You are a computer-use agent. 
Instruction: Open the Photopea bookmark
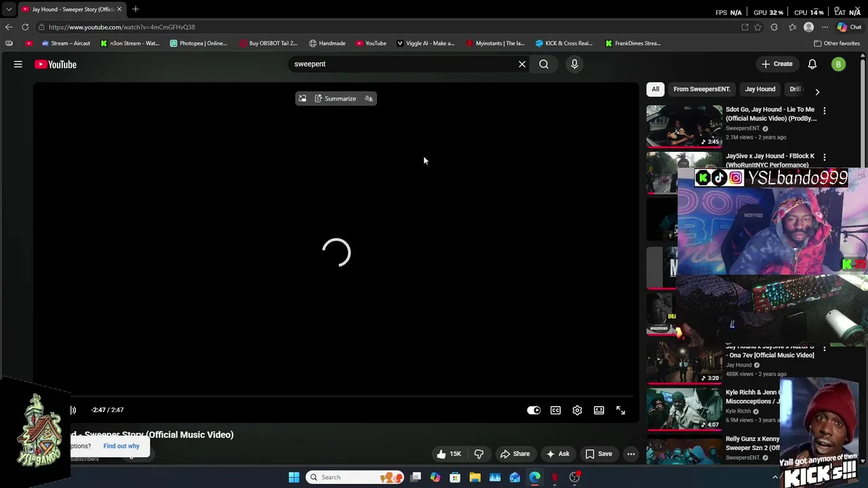point(199,43)
